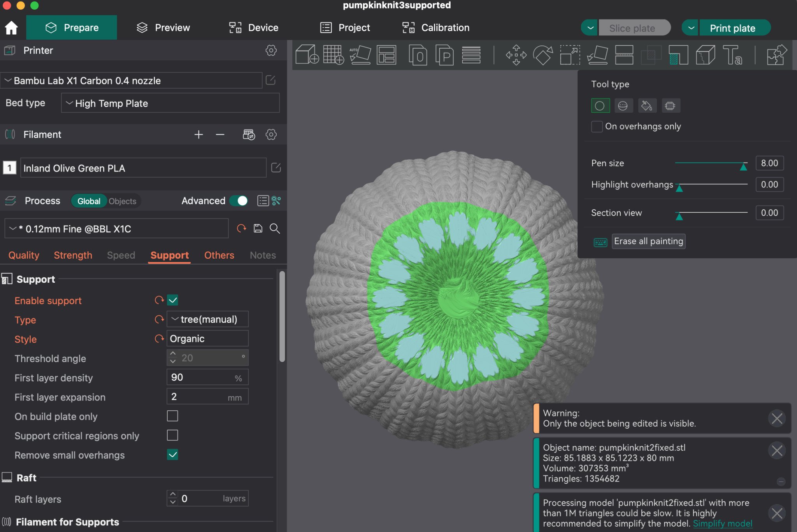The height and width of the screenshot is (532, 797).
Task: Open the Preview tab
Action: coord(163,28)
